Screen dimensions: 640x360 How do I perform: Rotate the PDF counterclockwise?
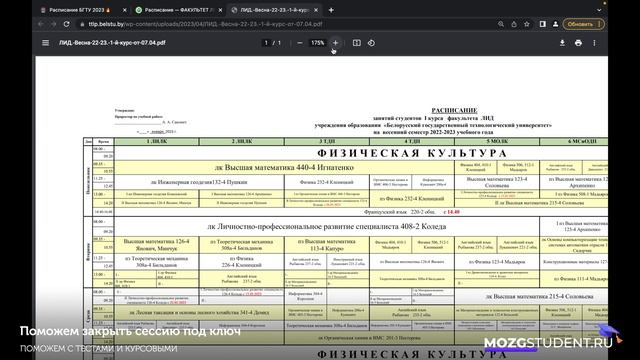click(371, 43)
